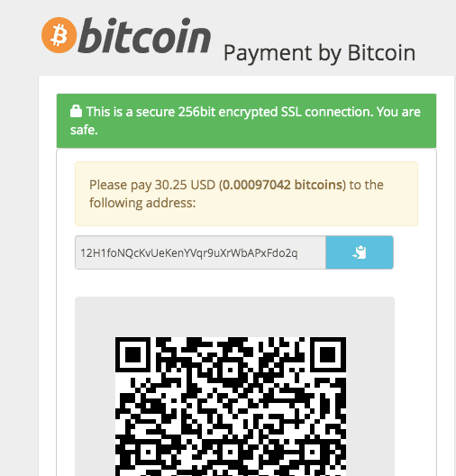Click the white padlock icon

(x=76, y=111)
